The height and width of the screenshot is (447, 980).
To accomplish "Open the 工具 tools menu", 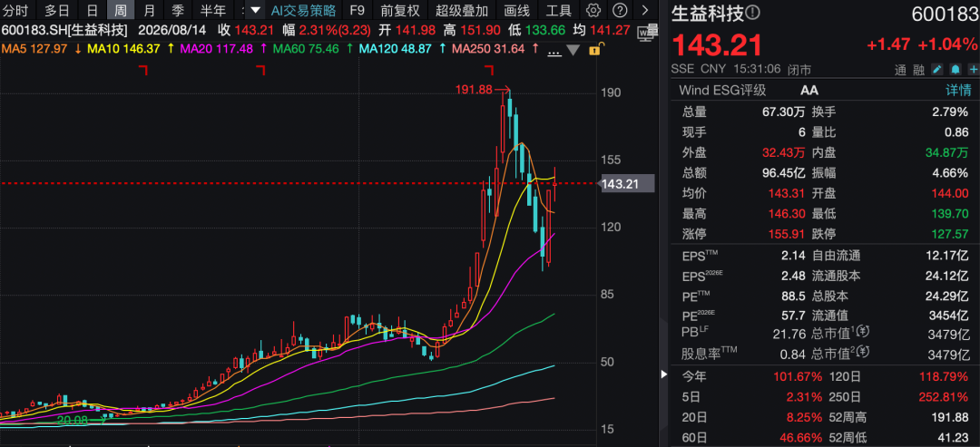I will [x=559, y=11].
